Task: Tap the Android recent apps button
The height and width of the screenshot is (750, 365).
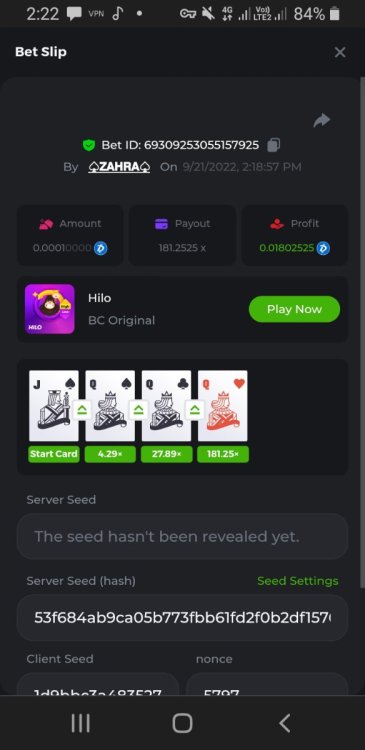Action: click(x=80, y=723)
